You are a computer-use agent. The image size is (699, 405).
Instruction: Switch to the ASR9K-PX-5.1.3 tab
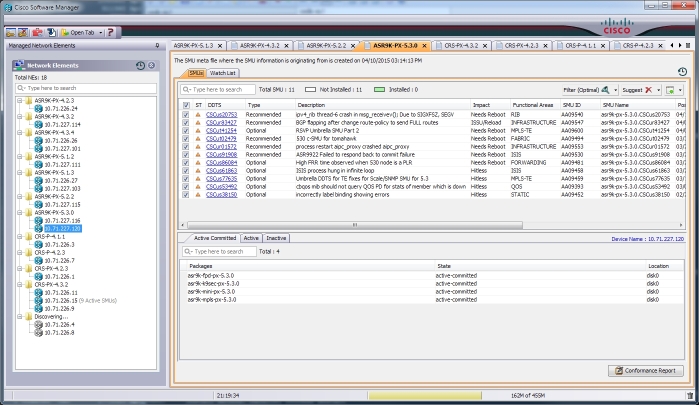coord(193,45)
